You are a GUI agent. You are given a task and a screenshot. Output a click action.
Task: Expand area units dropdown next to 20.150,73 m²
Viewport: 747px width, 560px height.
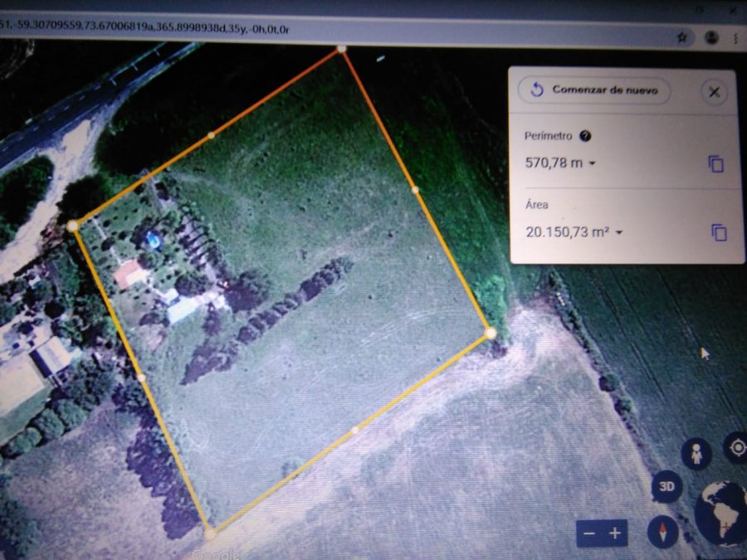click(619, 232)
